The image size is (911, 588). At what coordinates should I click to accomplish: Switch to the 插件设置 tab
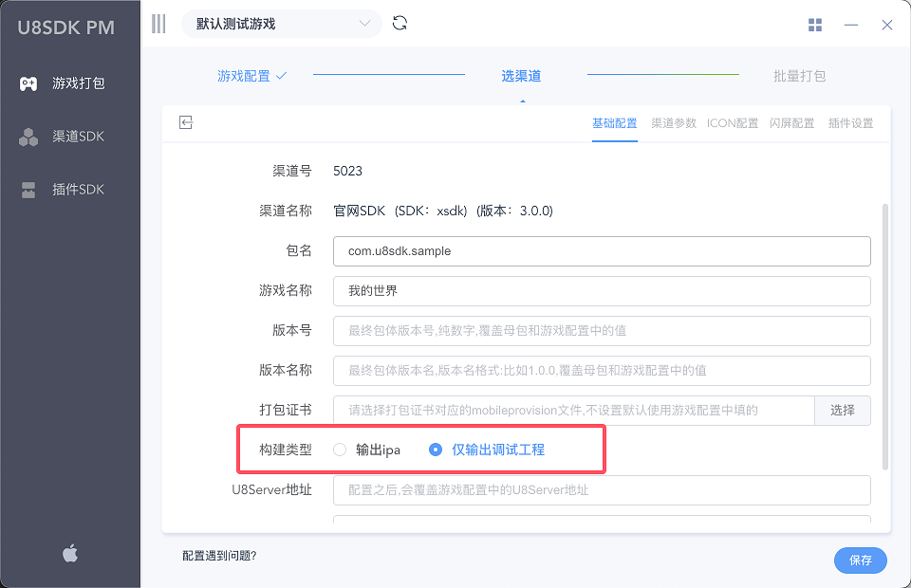(850, 123)
